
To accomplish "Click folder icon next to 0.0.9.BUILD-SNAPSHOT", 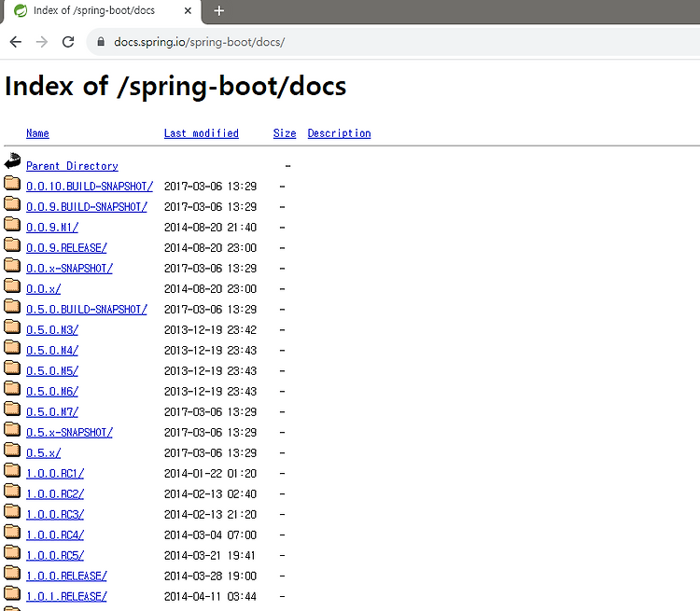I will tap(12, 203).
